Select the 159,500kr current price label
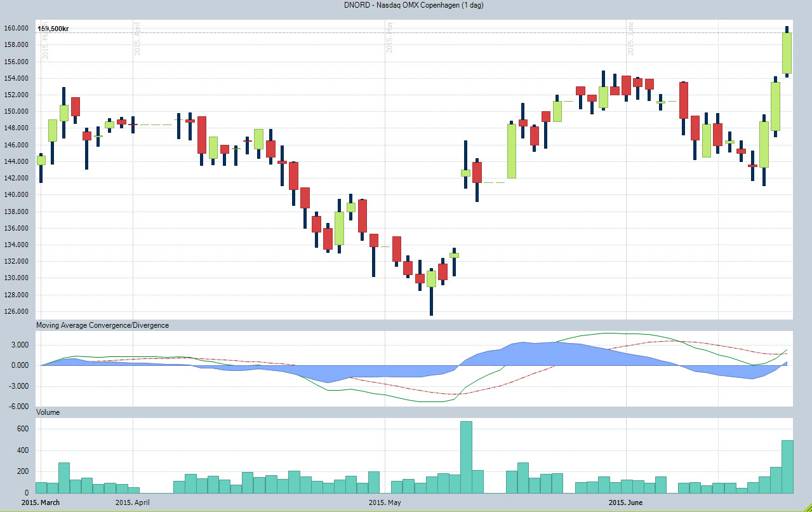 (53, 29)
